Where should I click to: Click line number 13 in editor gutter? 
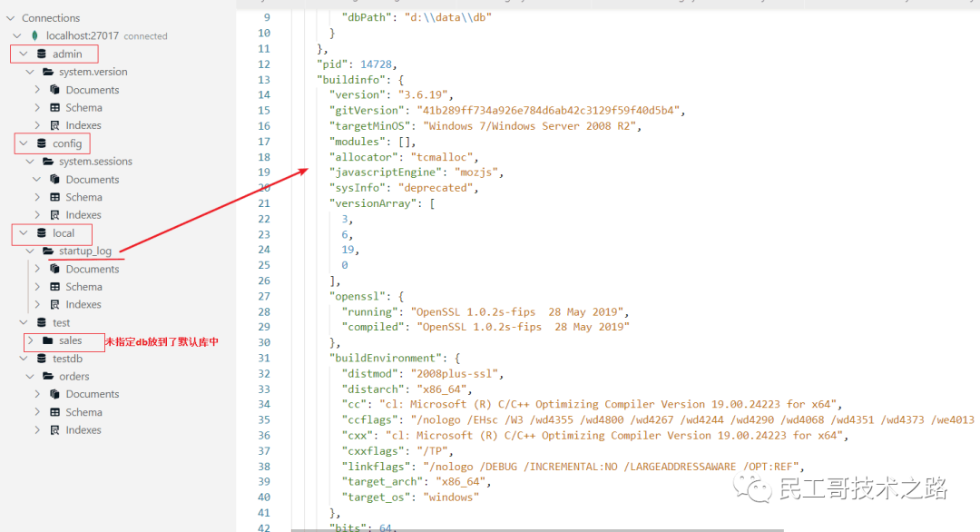pyautogui.click(x=264, y=80)
